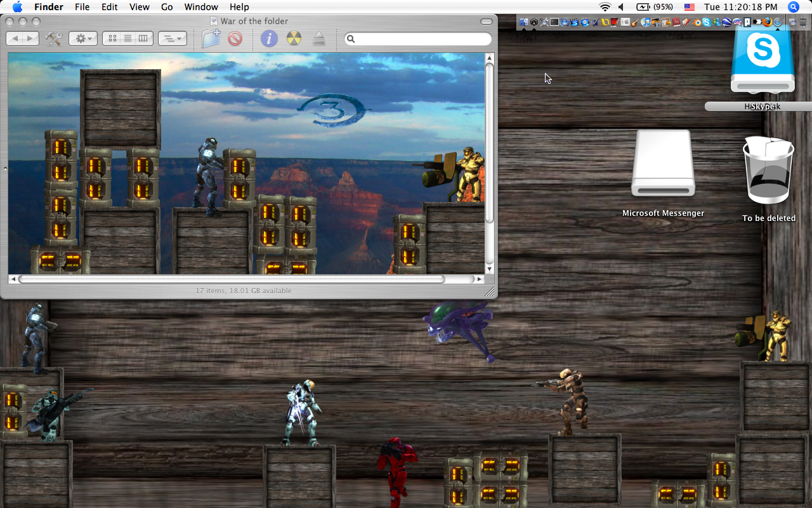The height and width of the screenshot is (508, 812).
Task: Click the scroll right arrow
Action: click(x=480, y=279)
